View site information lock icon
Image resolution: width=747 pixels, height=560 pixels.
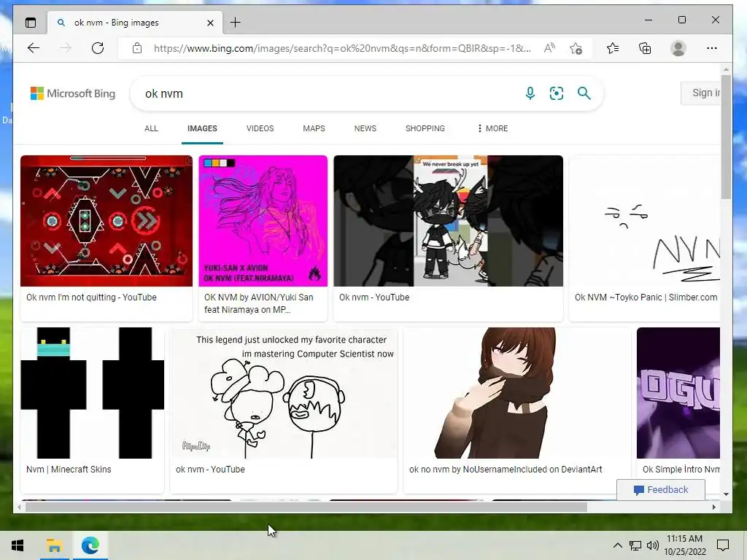[137, 48]
